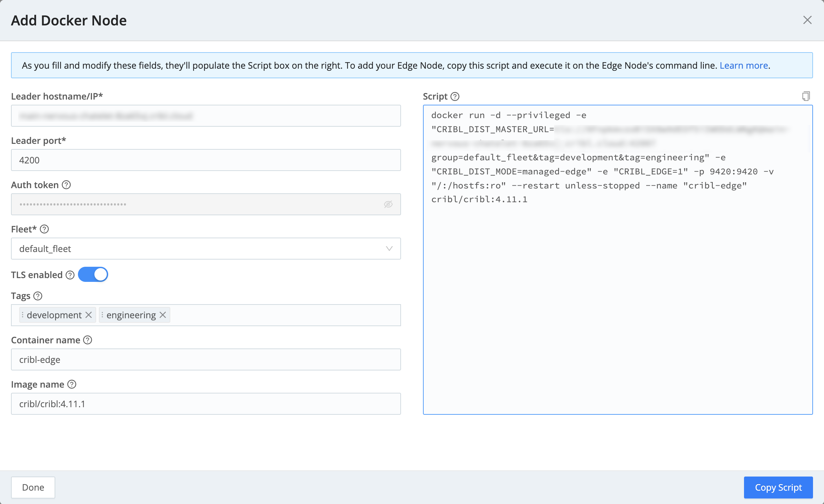Image resolution: width=824 pixels, height=504 pixels.
Task: Click the Copy Script button
Action: [x=778, y=487]
